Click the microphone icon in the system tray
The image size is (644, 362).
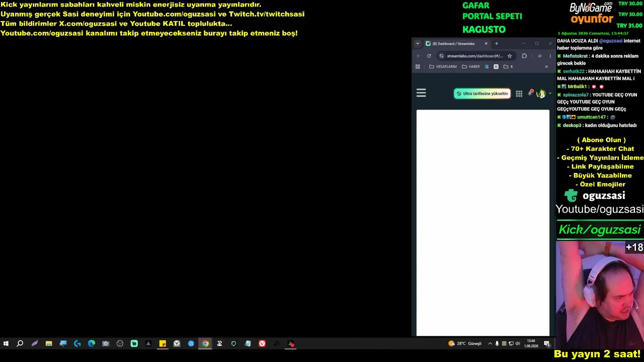pyautogui.click(x=497, y=344)
